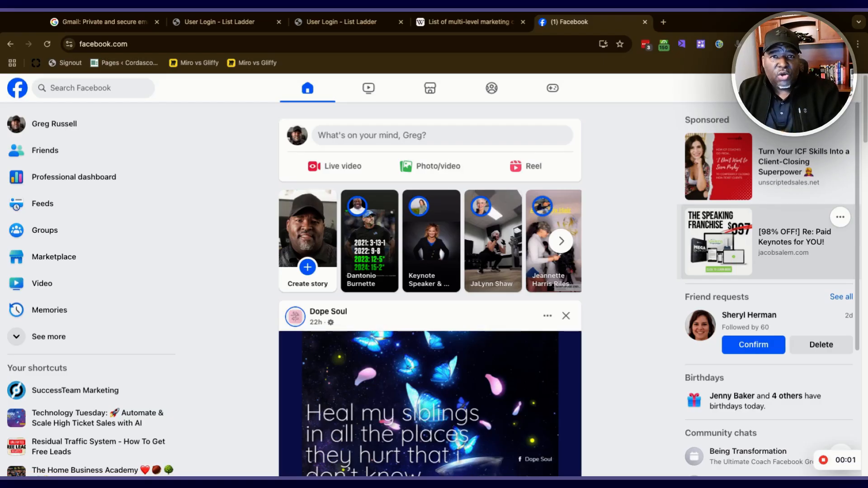The width and height of the screenshot is (868, 488).
Task: Open the ICF Skills sponsored ad
Action: [x=769, y=166]
